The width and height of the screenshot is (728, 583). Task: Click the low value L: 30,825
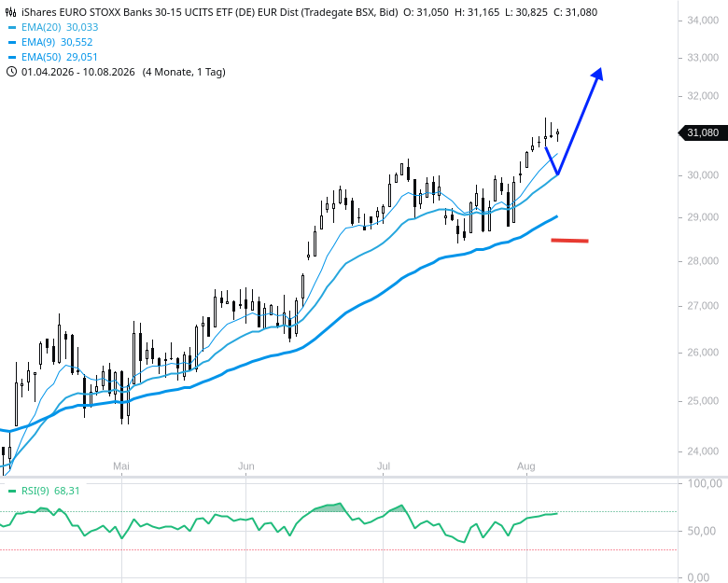[x=525, y=12]
